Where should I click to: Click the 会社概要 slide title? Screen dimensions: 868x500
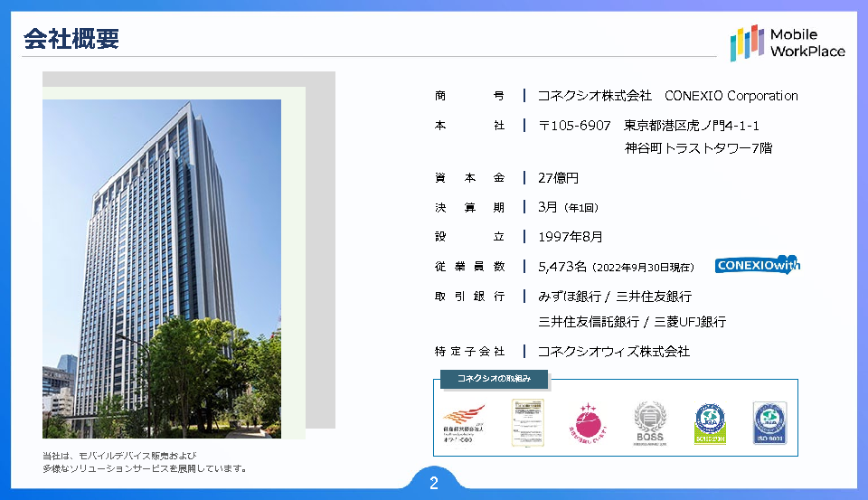pos(71,39)
